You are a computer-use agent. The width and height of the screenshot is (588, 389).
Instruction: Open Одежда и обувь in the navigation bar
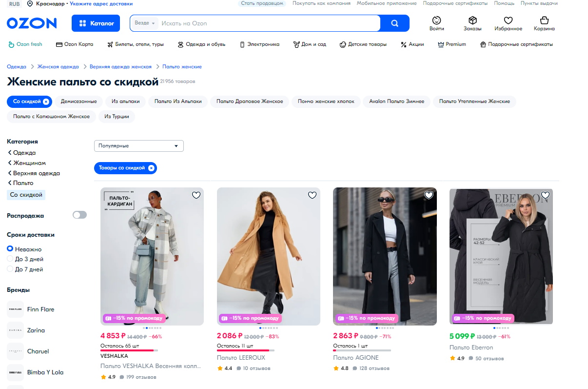(x=201, y=44)
